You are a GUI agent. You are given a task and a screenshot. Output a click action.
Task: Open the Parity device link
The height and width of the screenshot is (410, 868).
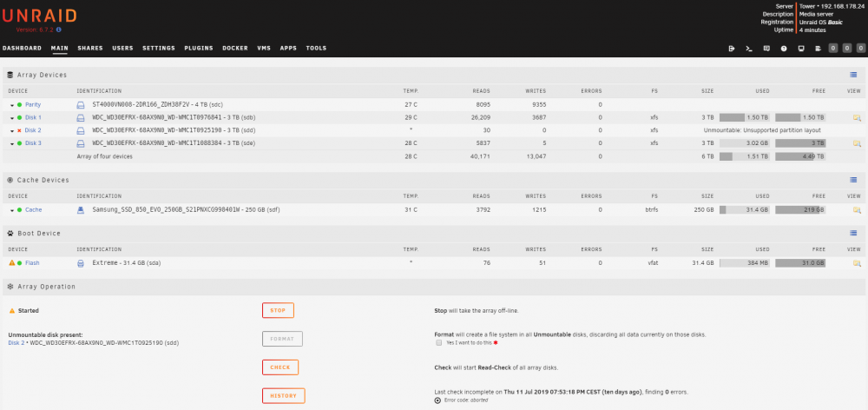tap(33, 104)
